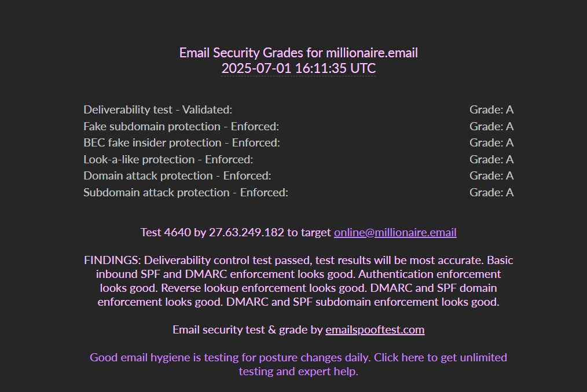Screen dimensions: 587x392
Task: Click the unlimited testing and expert help link
Action: [298, 364]
